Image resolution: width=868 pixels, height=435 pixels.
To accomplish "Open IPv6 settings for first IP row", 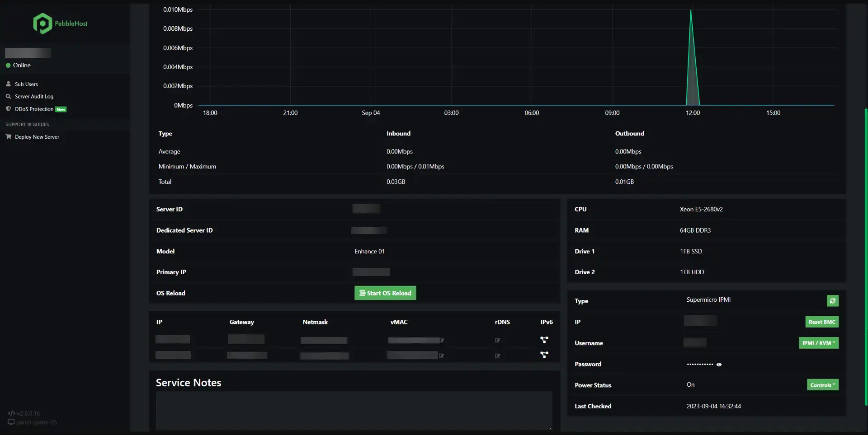I will (x=544, y=340).
